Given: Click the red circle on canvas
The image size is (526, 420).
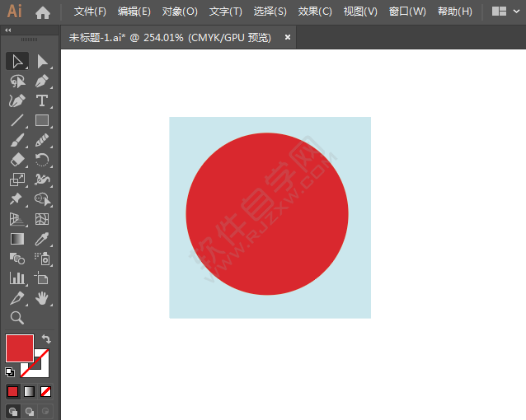Looking at the screenshot, I should pos(267,214).
